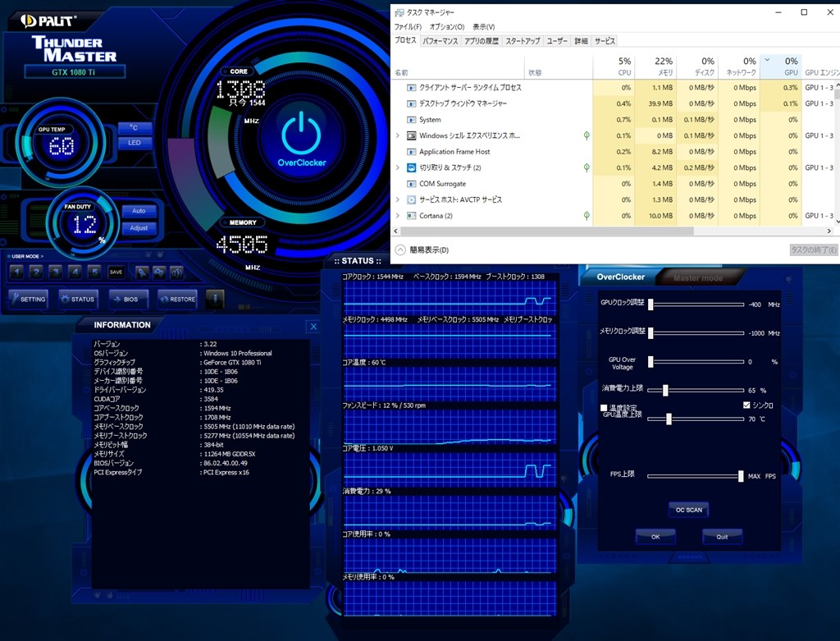The width and height of the screenshot is (840, 641).
Task: Click the RESTORE button
Action: (177, 299)
